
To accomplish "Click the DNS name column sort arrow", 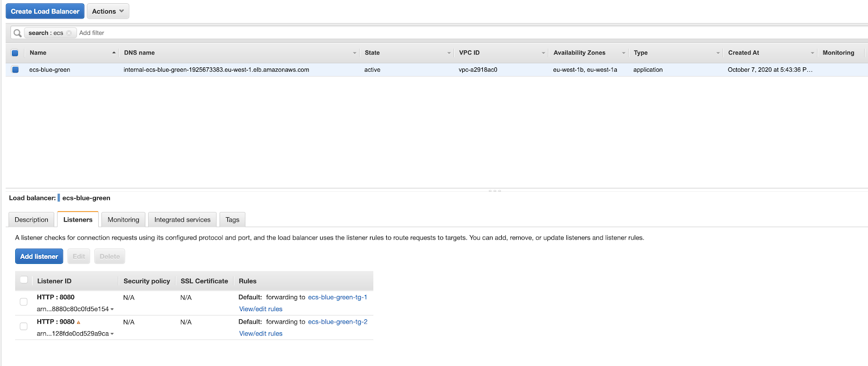I will click(x=355, y=53).
